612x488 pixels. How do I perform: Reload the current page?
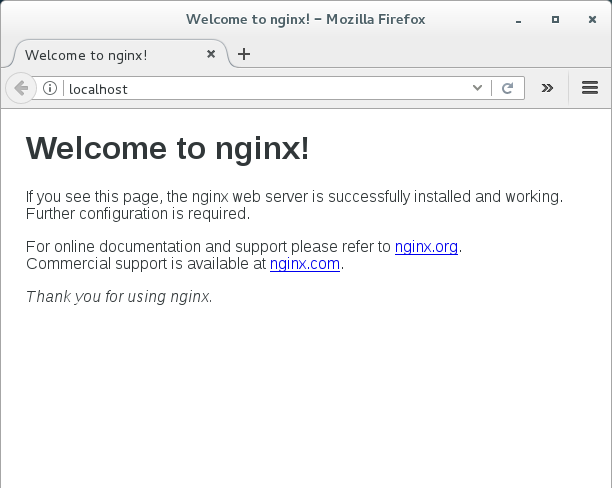[x=507, y=88]
